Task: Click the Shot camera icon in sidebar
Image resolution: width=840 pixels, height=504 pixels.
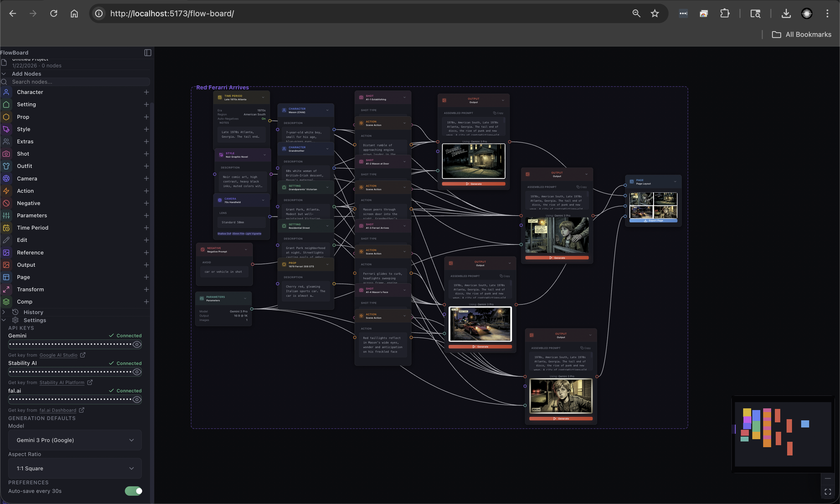Action: (6, 154)
